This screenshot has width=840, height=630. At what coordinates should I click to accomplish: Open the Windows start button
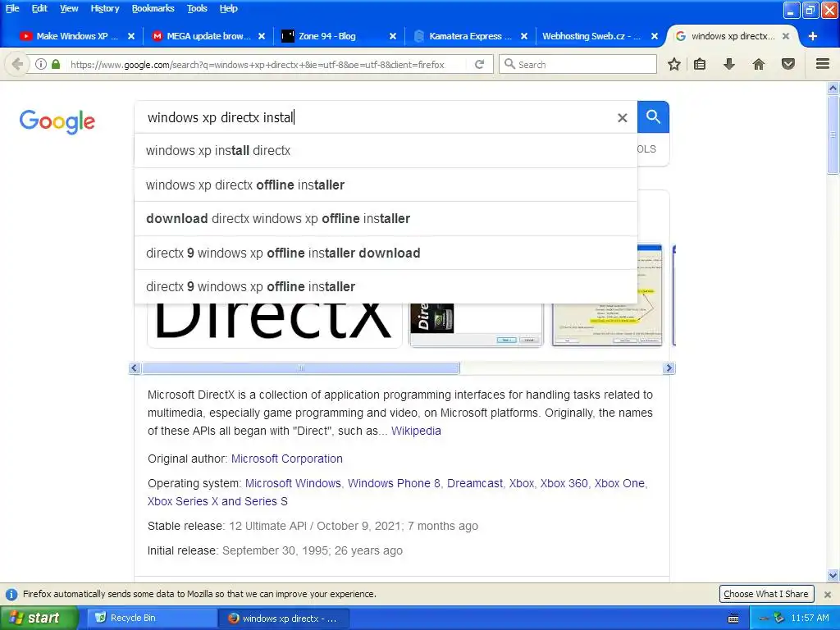(39, 619)
